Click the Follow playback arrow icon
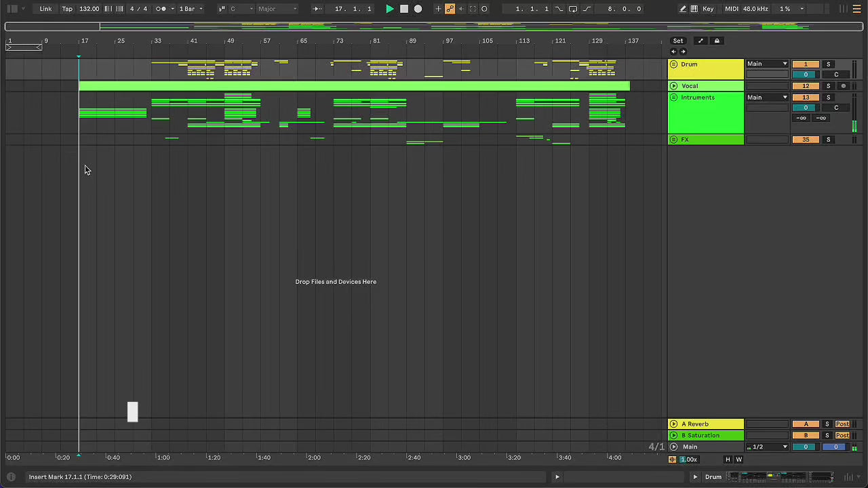The image size is (868, 488). click(317, 9)
